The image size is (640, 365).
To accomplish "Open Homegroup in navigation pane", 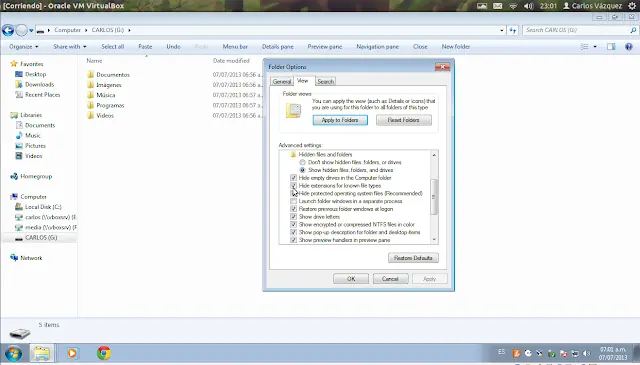I will pyautogui.click(x=36, y=176).
